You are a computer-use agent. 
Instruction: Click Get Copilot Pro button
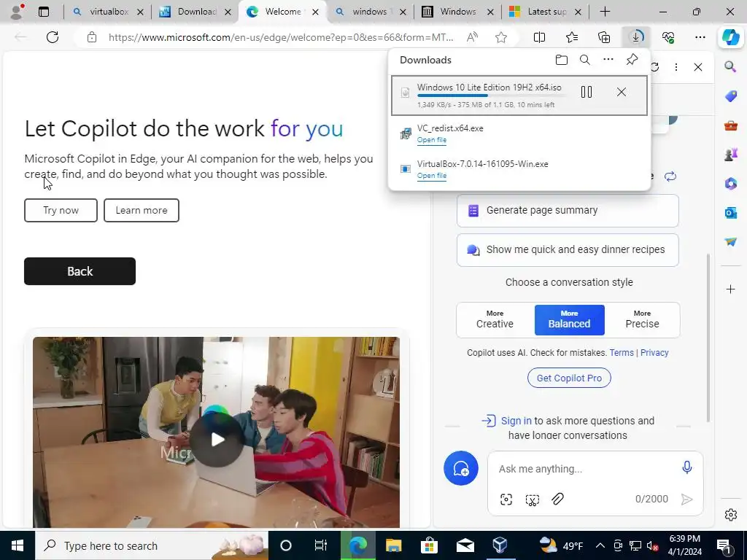point(569,378)
